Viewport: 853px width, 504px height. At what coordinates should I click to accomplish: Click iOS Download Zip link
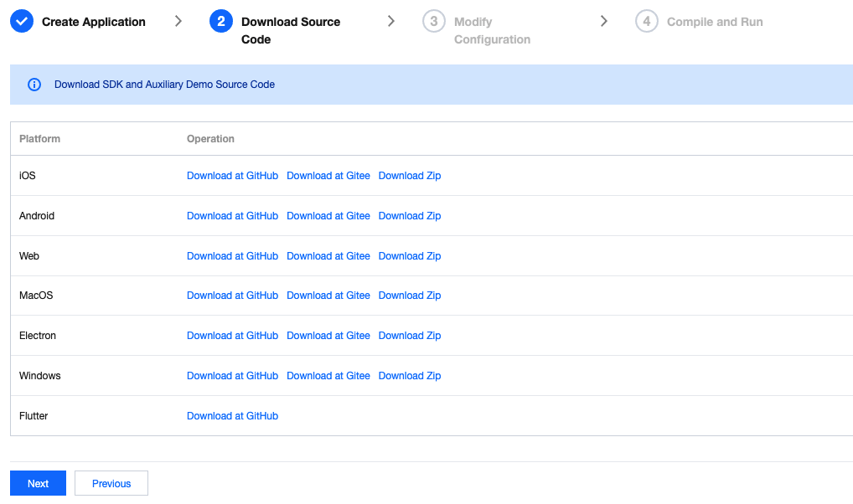[x=410, y=176]
